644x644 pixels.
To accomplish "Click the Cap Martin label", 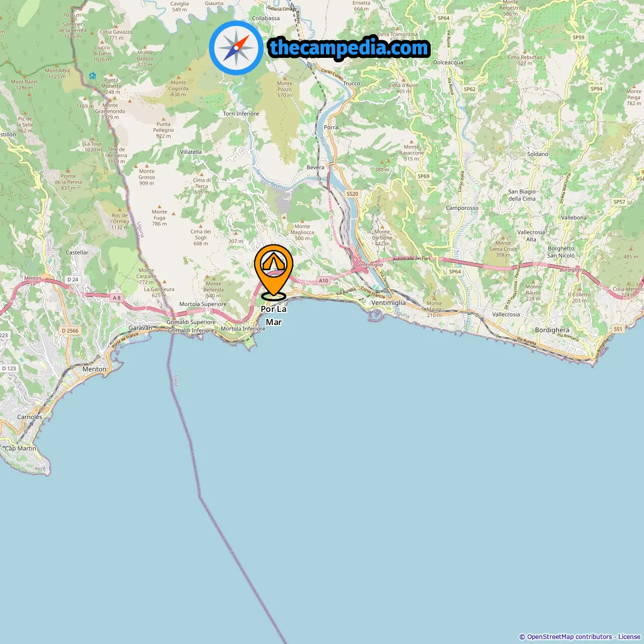I will 21,448.
